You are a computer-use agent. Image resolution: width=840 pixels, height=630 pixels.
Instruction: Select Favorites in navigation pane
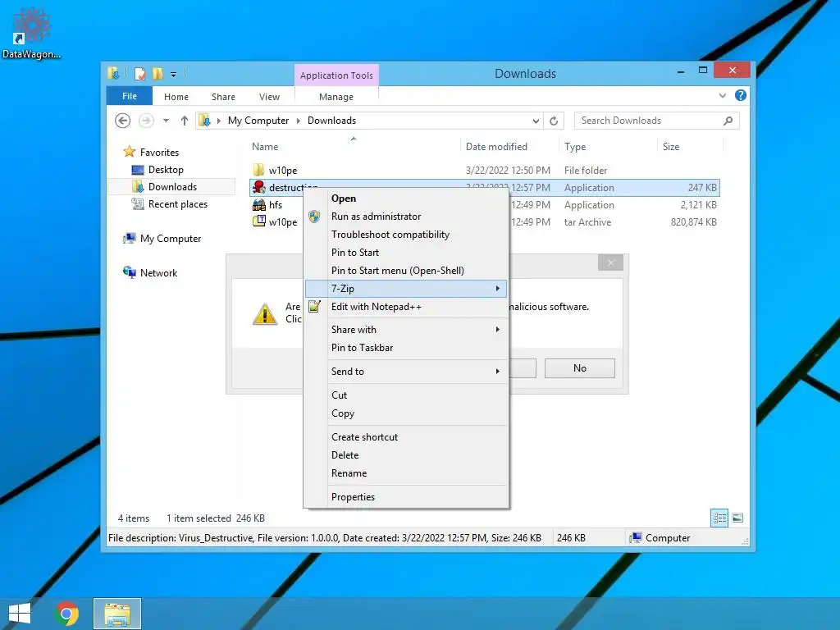(152, 152)
